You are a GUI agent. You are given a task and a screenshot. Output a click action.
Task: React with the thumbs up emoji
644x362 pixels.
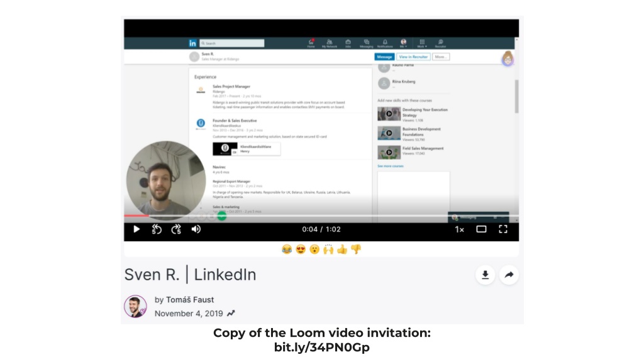click(x=342, y=249)
